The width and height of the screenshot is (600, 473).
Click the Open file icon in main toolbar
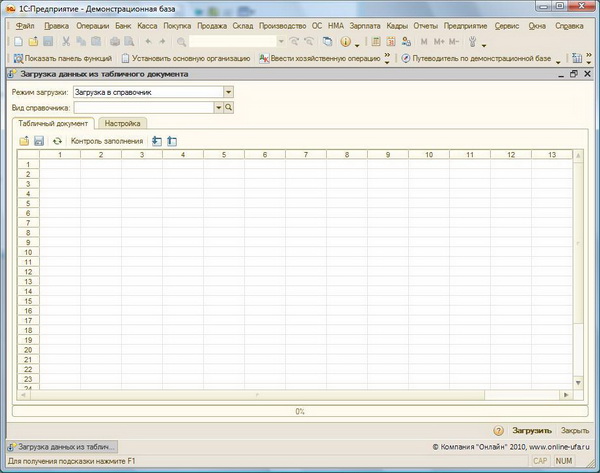(33, 41)
